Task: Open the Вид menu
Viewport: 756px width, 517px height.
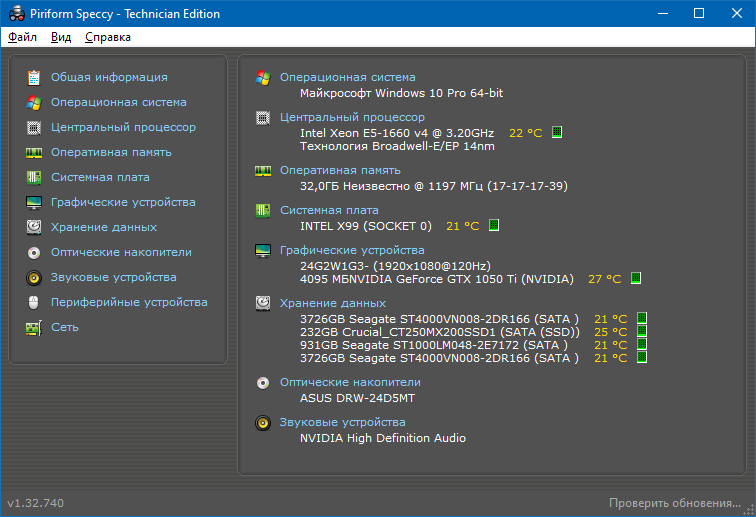Action: (61, 37)
